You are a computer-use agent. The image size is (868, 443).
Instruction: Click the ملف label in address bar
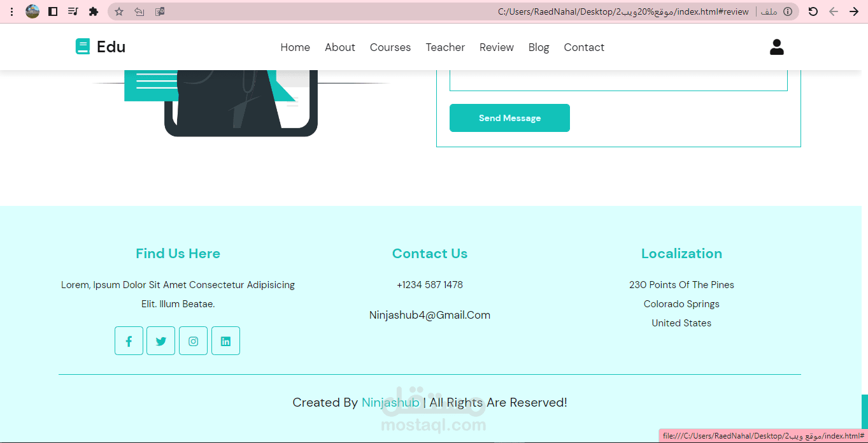click(x=769, y=11)
